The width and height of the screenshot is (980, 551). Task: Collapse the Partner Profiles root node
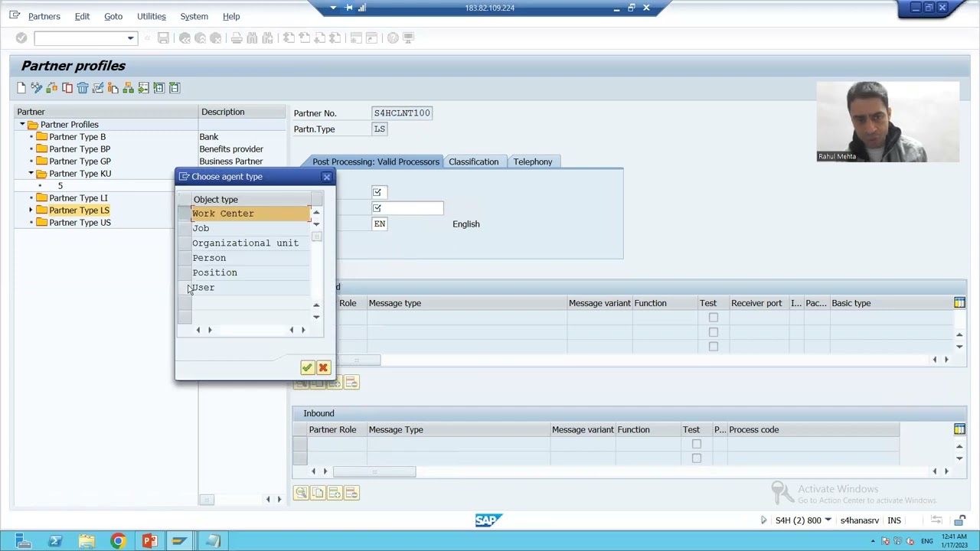[x=22, y=125]
